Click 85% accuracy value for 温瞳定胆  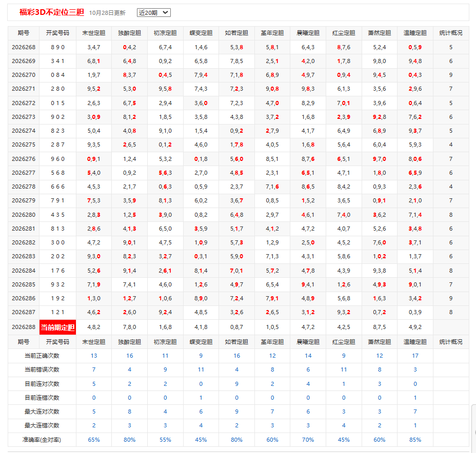coord(415,440)
